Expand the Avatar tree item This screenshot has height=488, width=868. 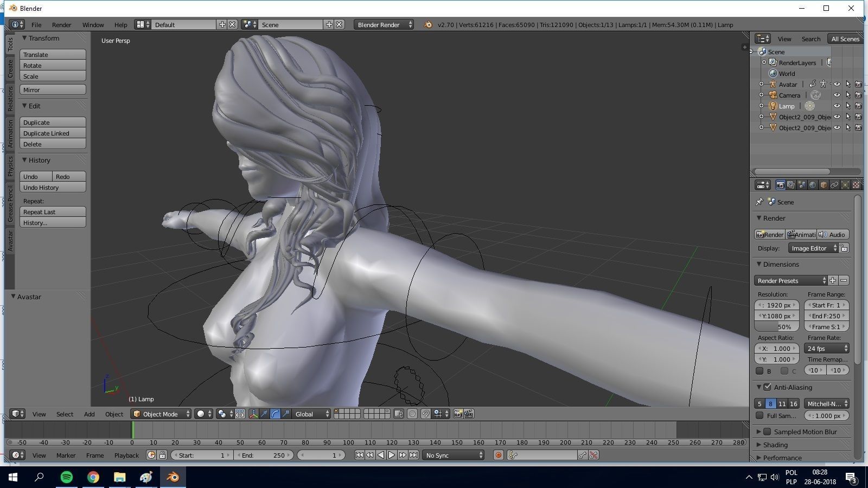click(762, 84)
